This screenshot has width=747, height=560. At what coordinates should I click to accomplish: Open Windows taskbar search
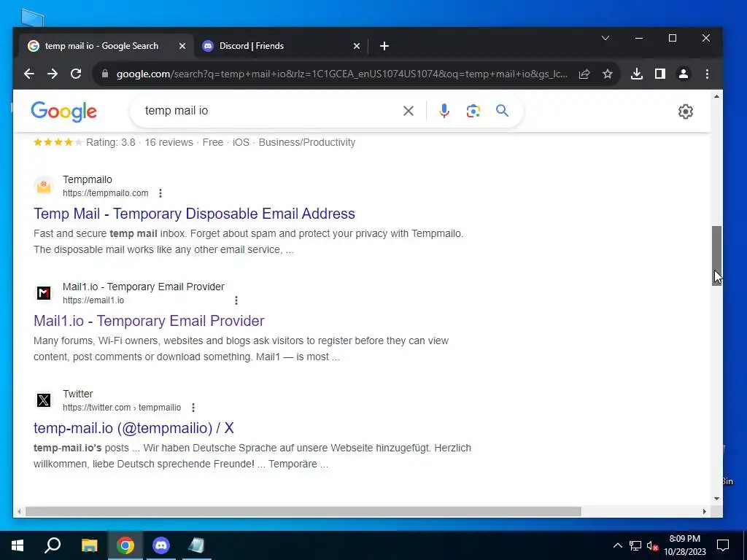[x=53, y=545]
